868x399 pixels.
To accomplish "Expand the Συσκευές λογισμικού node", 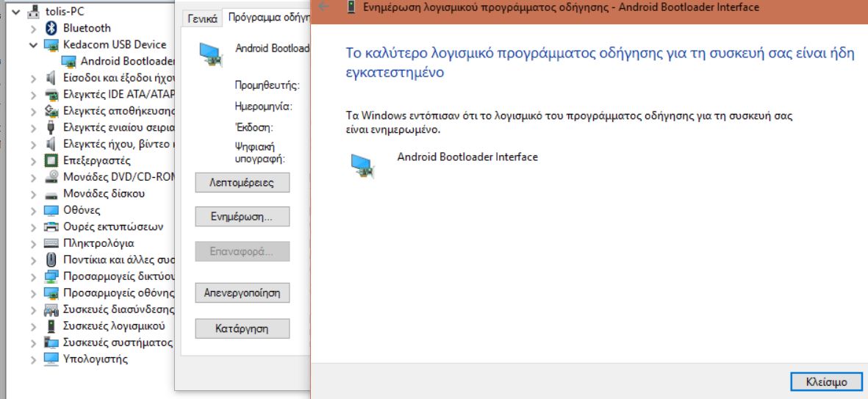I will tap(34, 326).
